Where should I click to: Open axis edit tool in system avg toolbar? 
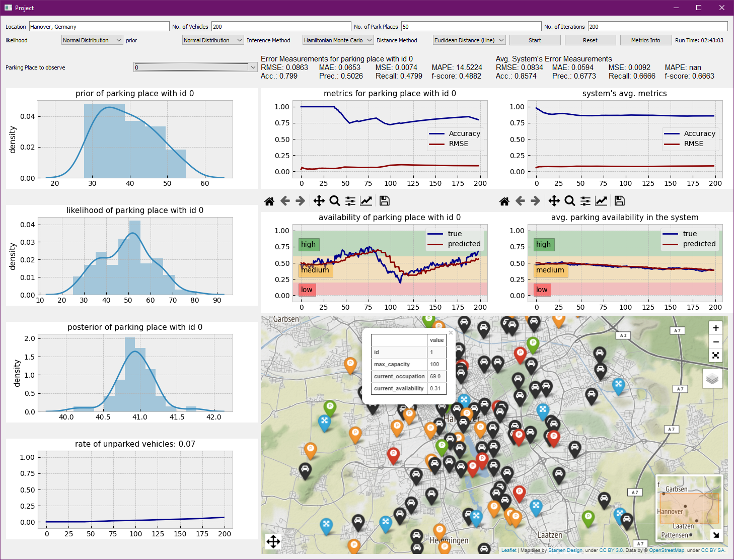(x=601, y=201)
